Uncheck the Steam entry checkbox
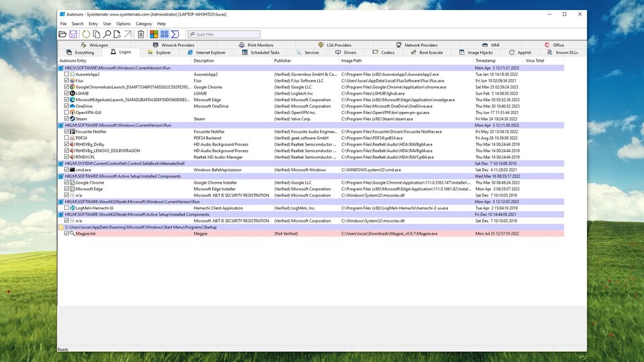Viewport: 644px width, 362px height. tap(66, 119)
